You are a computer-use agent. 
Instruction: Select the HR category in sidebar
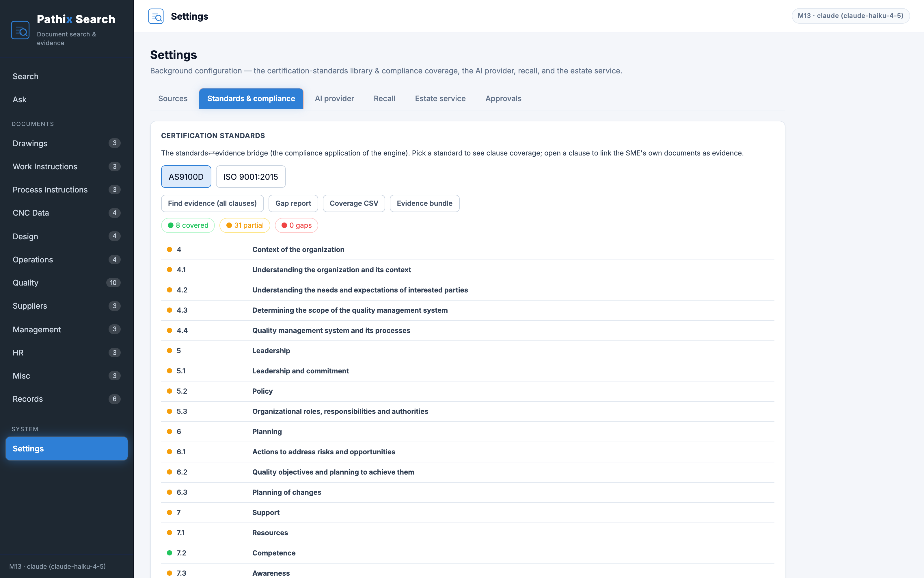pyautogui.click(x=67, y=353)
